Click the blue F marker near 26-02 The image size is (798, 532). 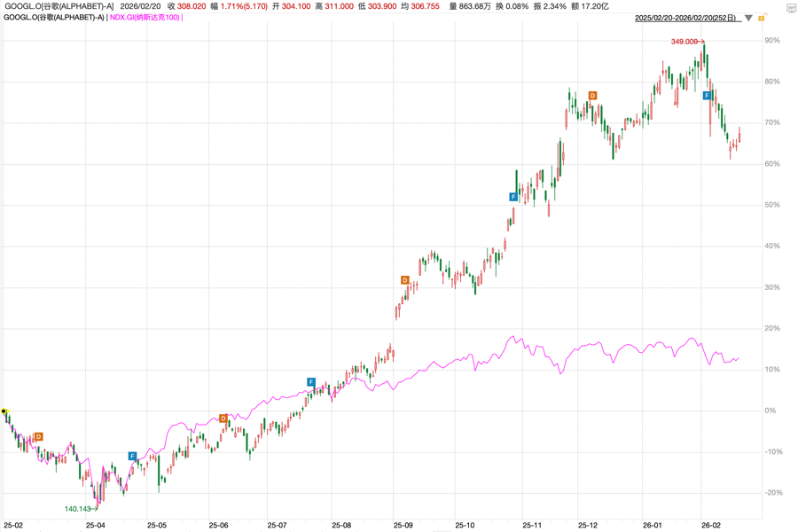(x=708, y=96)
